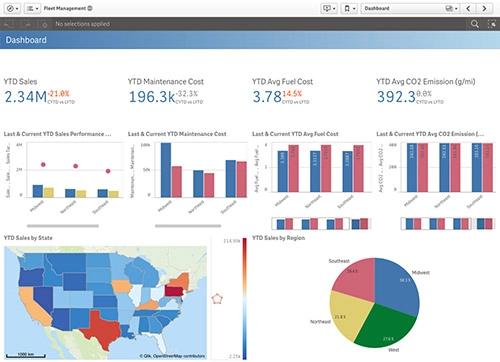The width and height of the screenshot is (500, 362).
Task: Go to previous sheet arrow
Action: tap(468, 8)
